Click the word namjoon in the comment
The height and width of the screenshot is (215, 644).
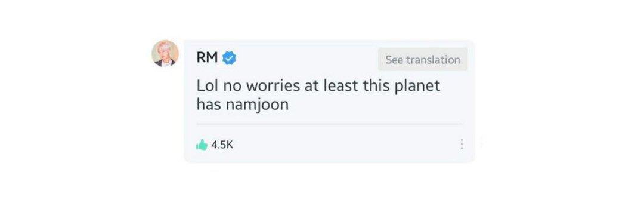[256, 105]
